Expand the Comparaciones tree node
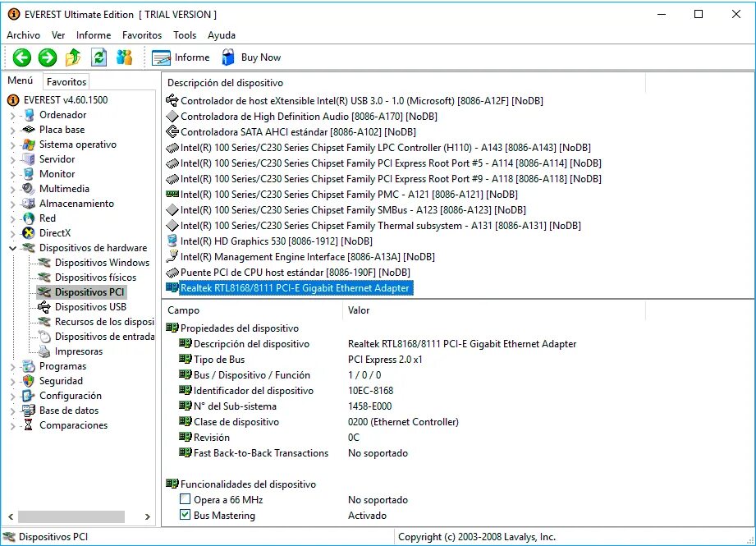 click(13, 425)
